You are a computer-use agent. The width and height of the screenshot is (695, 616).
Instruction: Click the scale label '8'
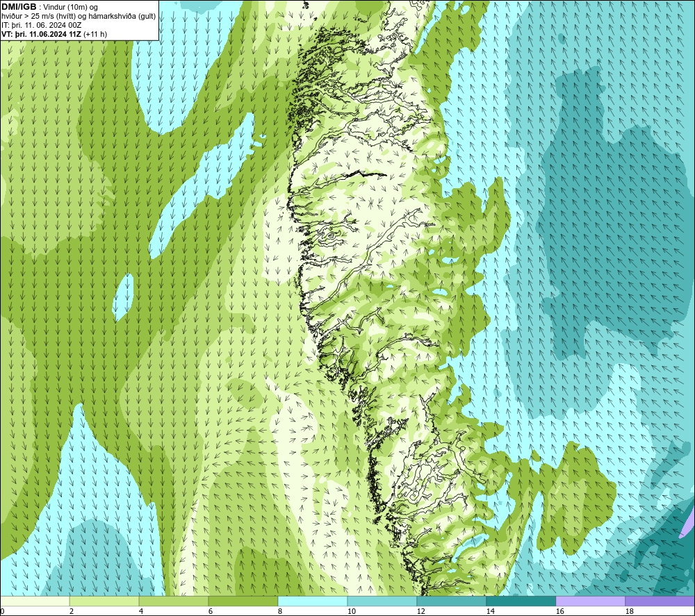click(280, 611)
